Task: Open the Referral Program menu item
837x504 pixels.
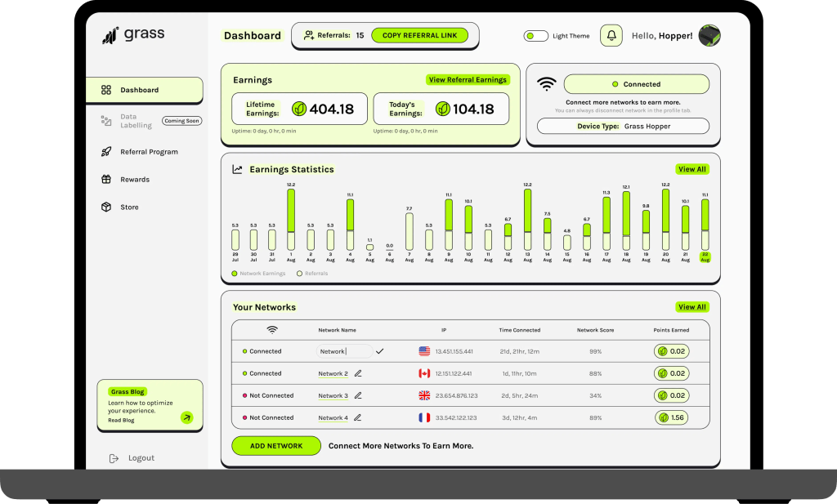Action: pyautogui.click(x=148, y=152)
